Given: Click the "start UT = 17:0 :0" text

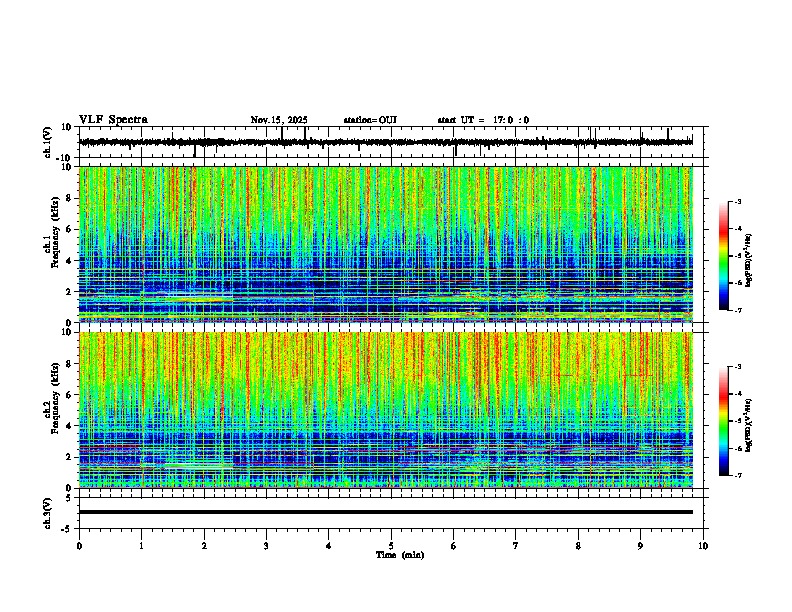Looking at the screenshot, I should [483, 120].
